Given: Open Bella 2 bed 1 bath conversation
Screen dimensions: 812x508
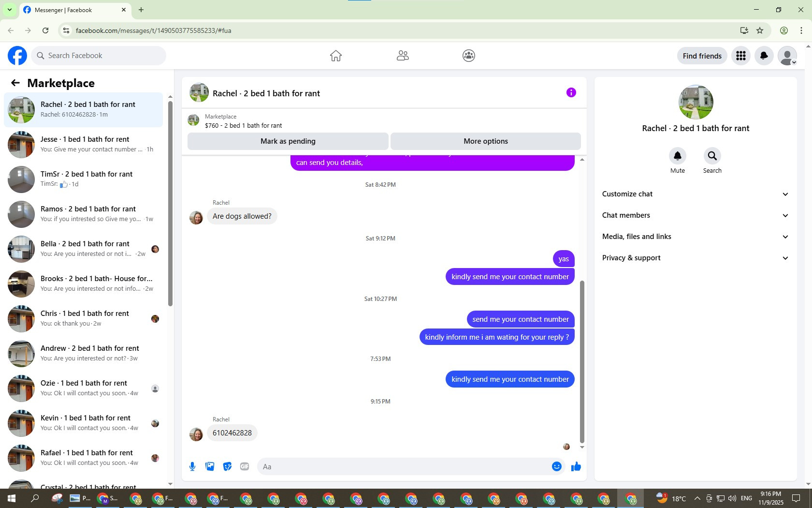Looking at the screenshot, I should tap(83, 249).
